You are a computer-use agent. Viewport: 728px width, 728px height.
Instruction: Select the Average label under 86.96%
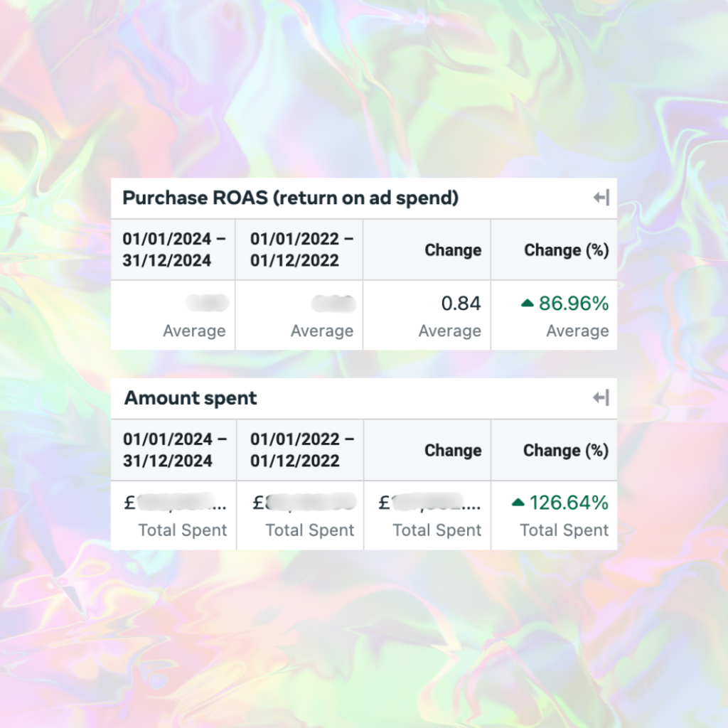point(578,331)
